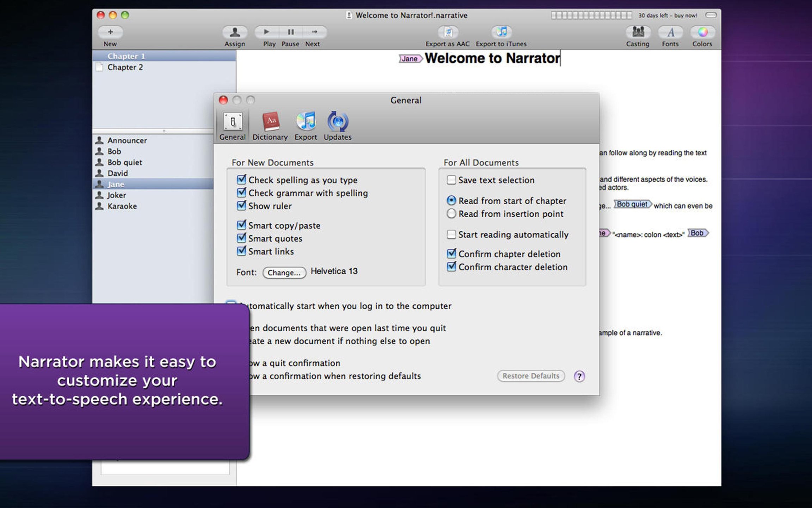This screenshot has width=812, height=508.
Task: Click the document icon in window title
Action: point(349,15)
